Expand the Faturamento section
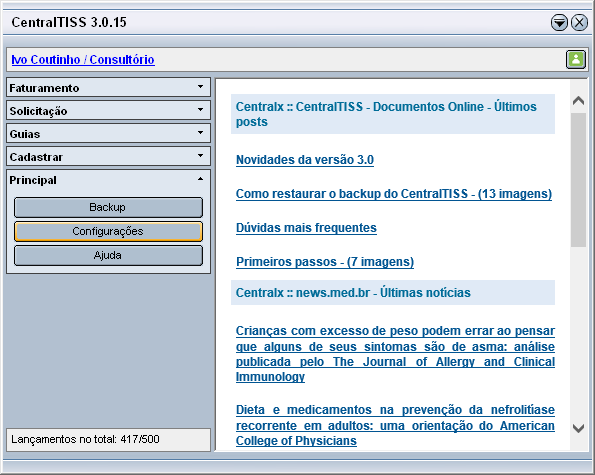The image size is (595, 475). (109, 88)
